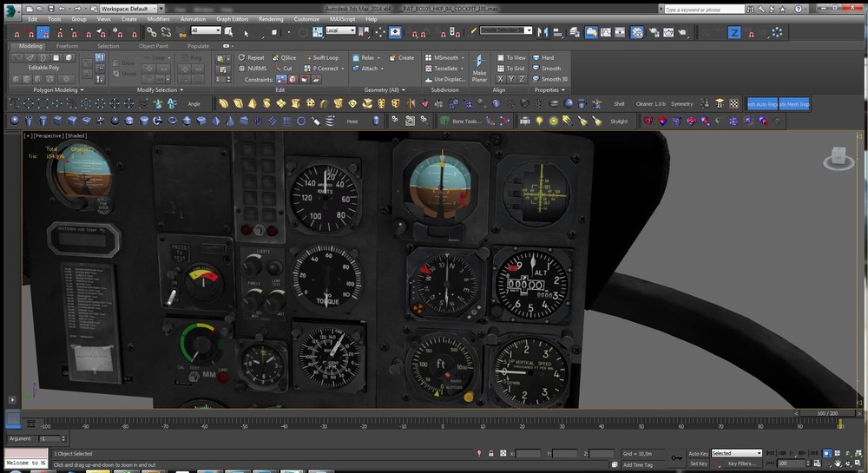Click the Smooth 30 button
The width and height of the screenshot is (868, 473).
point(549,79)
